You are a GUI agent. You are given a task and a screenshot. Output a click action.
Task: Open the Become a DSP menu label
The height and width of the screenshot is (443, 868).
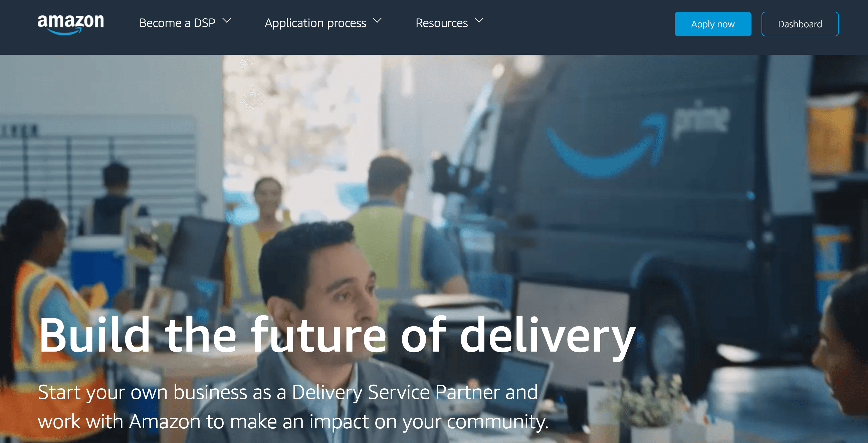[177, 23]
